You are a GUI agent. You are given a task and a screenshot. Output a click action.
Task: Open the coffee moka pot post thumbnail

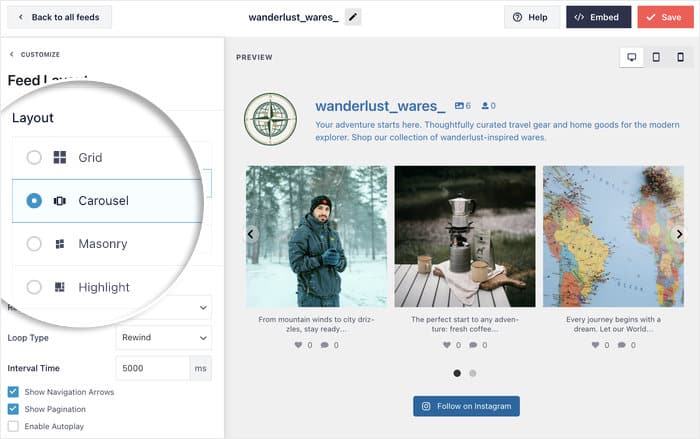(x=465, y=236)
